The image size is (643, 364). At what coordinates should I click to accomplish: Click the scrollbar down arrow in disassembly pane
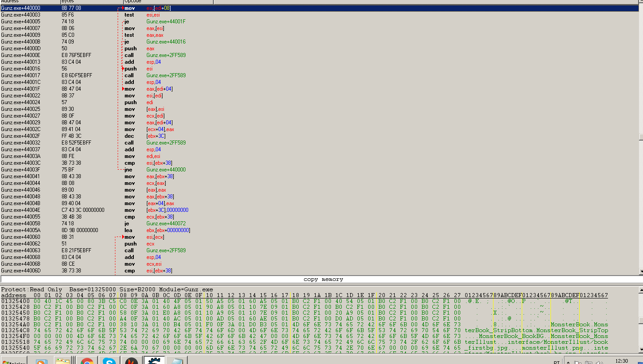(640, 272)
